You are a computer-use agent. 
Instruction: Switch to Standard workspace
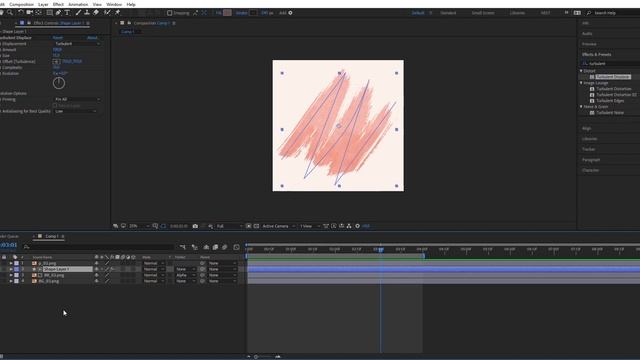tap(448, 13)
